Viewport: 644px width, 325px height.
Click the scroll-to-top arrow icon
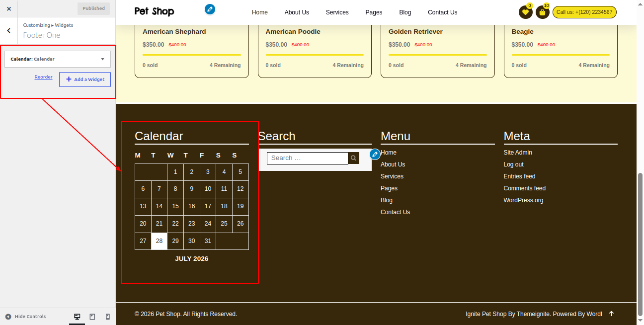tap(611, 314)
